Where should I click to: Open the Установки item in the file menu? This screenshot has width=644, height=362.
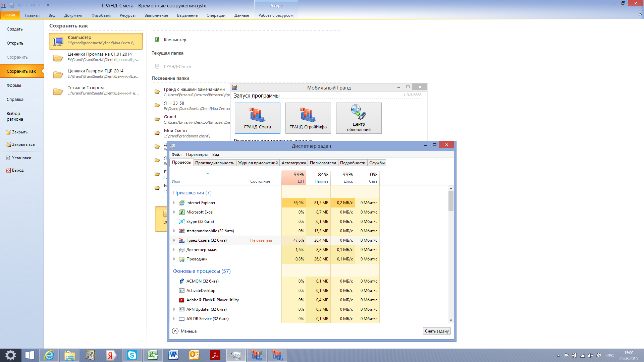click(x=21, y=158)
